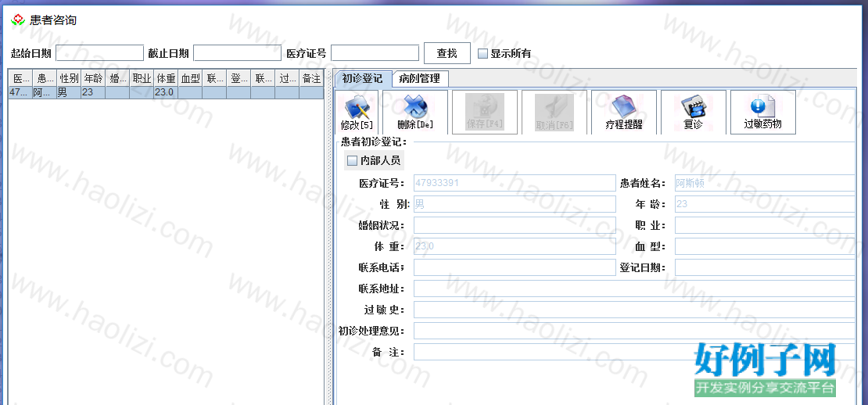This screenshot has width=868, height=405.
Task: Click the 患... column header
Action: (x=45, y=78)
